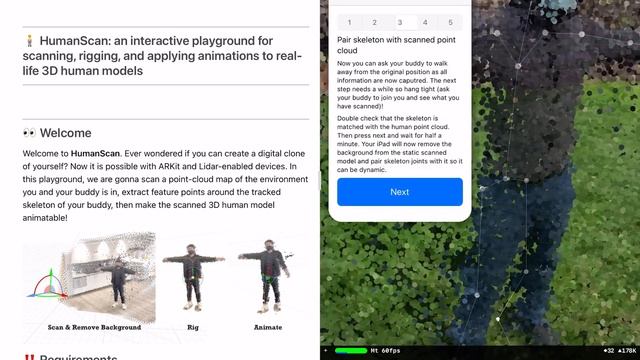
Task: Select step 4 in the segmented control
Action: tap(425, 22)
